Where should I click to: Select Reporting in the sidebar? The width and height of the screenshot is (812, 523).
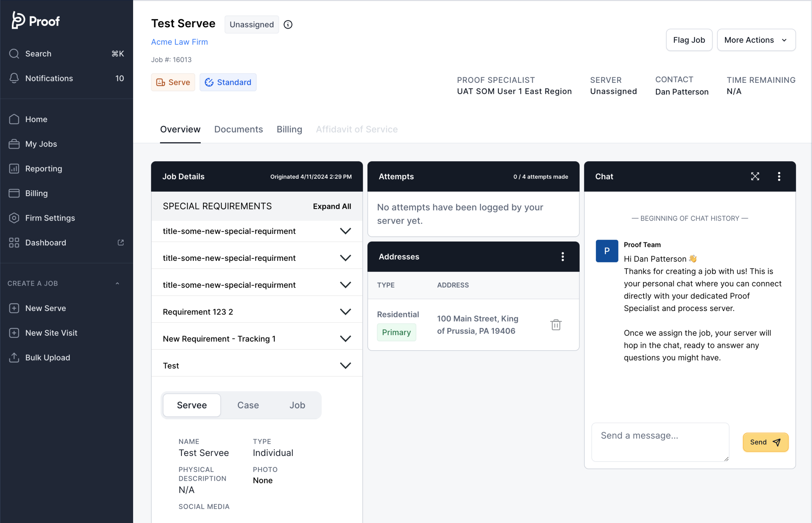[44, 169]
